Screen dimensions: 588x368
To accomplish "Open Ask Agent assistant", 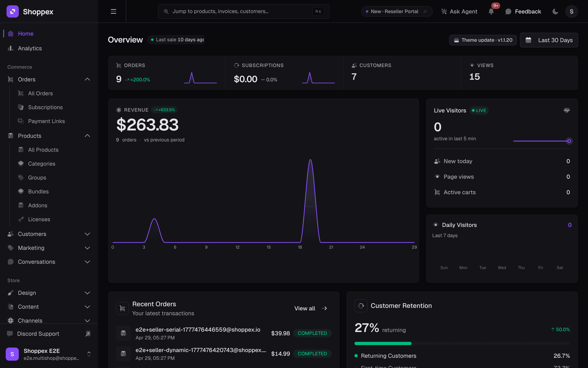I will 459,11.
